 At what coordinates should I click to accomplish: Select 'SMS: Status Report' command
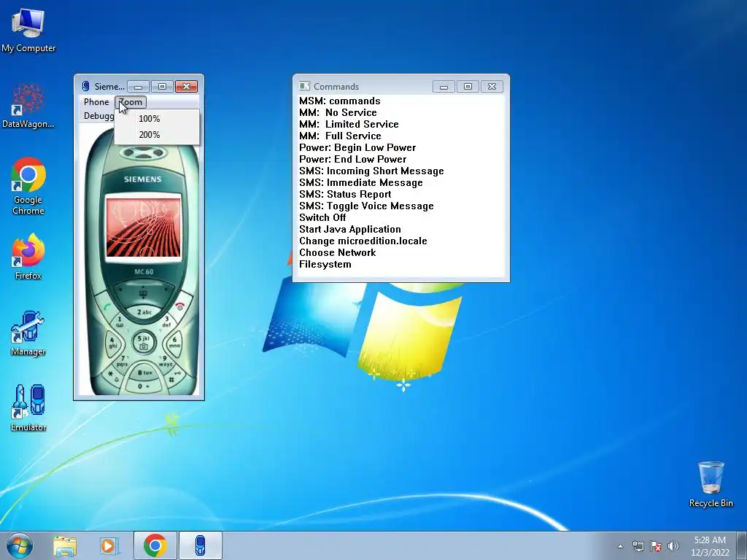(345, 194)
